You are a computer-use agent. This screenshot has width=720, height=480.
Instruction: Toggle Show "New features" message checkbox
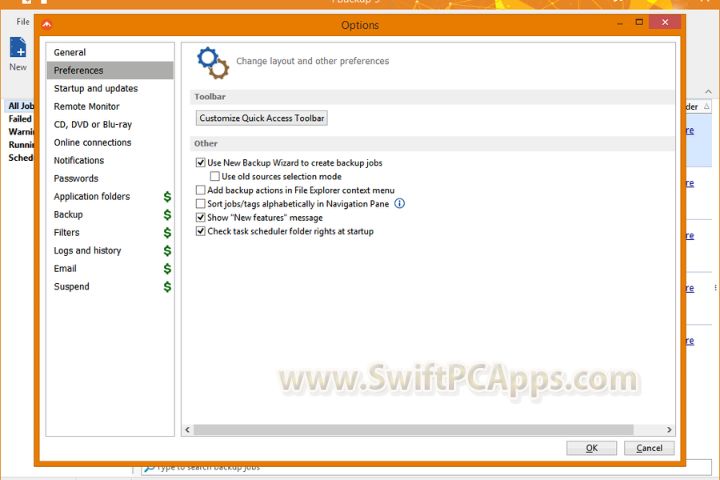tap(201, 217)
